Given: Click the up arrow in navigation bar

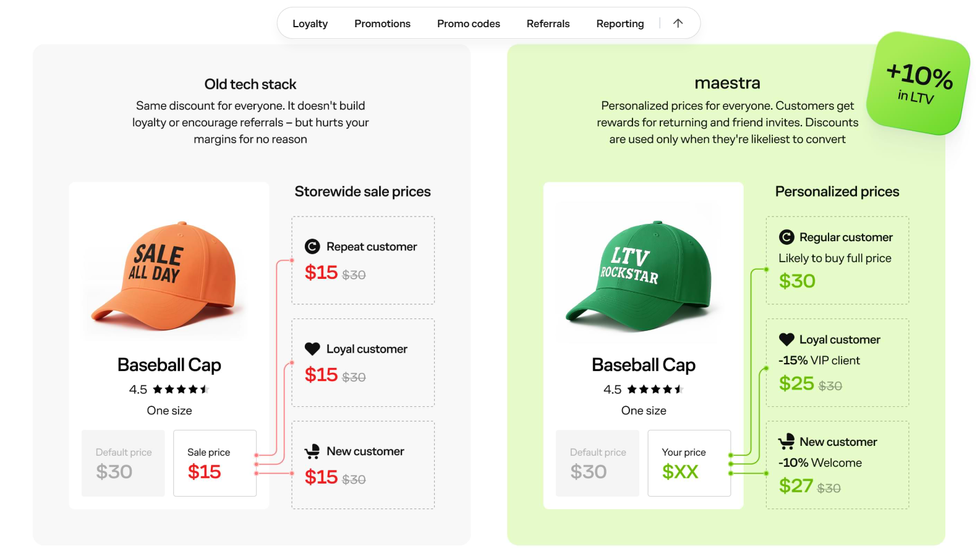Looking at the screenshot, I should (678, 23).
